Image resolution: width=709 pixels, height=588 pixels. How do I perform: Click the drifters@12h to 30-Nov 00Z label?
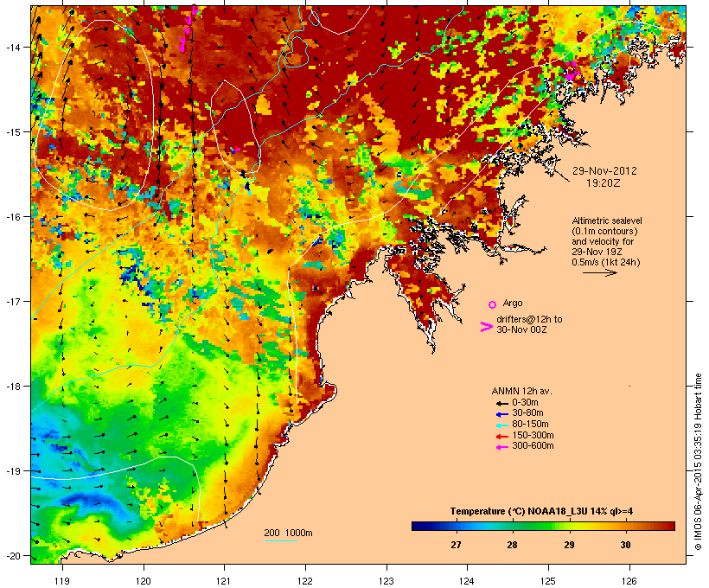click(529, 324)
